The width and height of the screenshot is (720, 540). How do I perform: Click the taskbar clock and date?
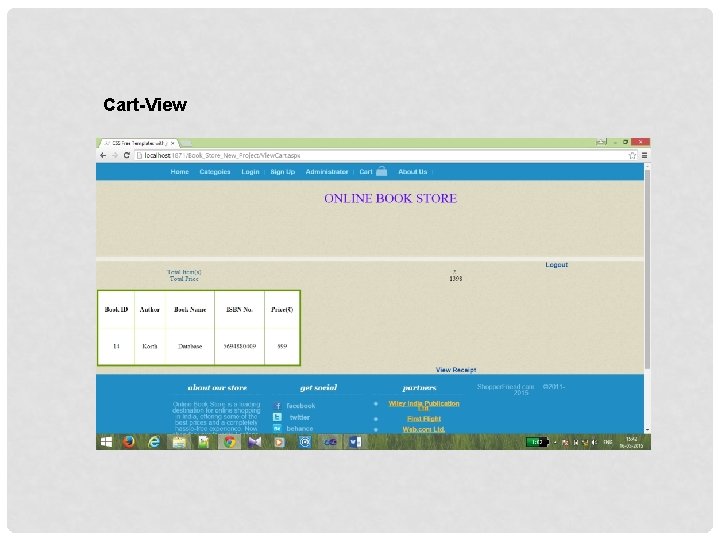point(631,442)
